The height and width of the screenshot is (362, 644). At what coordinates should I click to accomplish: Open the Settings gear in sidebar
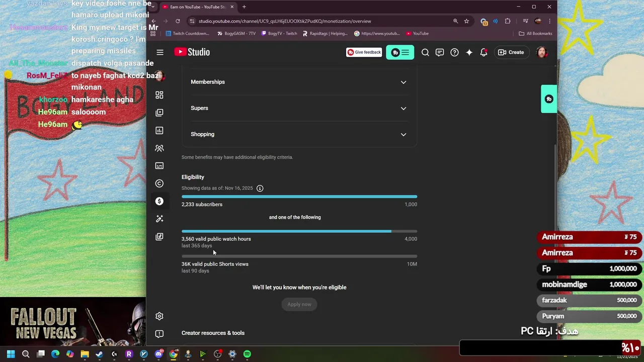point(159,316)
